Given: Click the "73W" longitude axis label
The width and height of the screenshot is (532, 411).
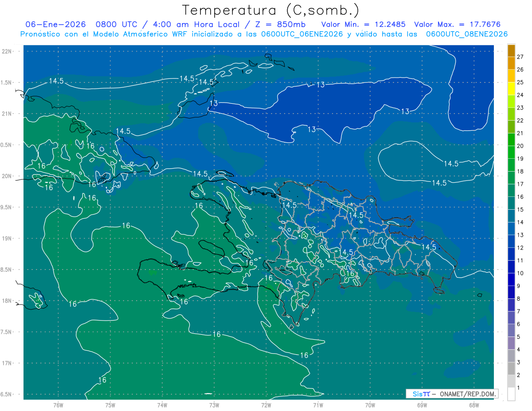Looking at the screenshot, I should [214, 405].
